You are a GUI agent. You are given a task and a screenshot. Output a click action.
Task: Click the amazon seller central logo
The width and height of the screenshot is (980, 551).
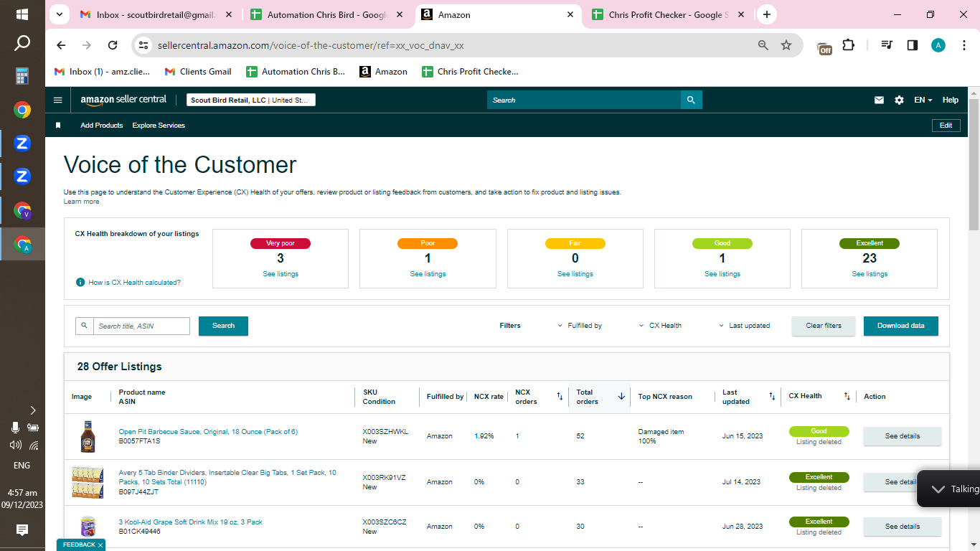(x=123, y=100)
